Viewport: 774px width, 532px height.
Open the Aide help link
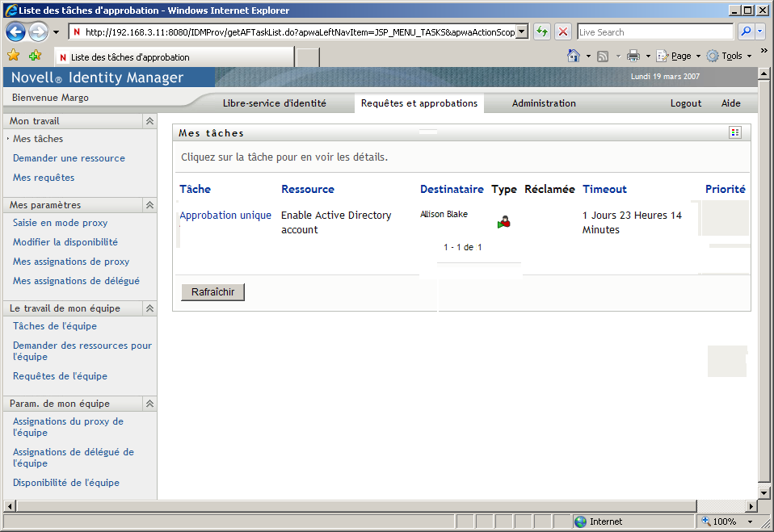tap(730, 103)
